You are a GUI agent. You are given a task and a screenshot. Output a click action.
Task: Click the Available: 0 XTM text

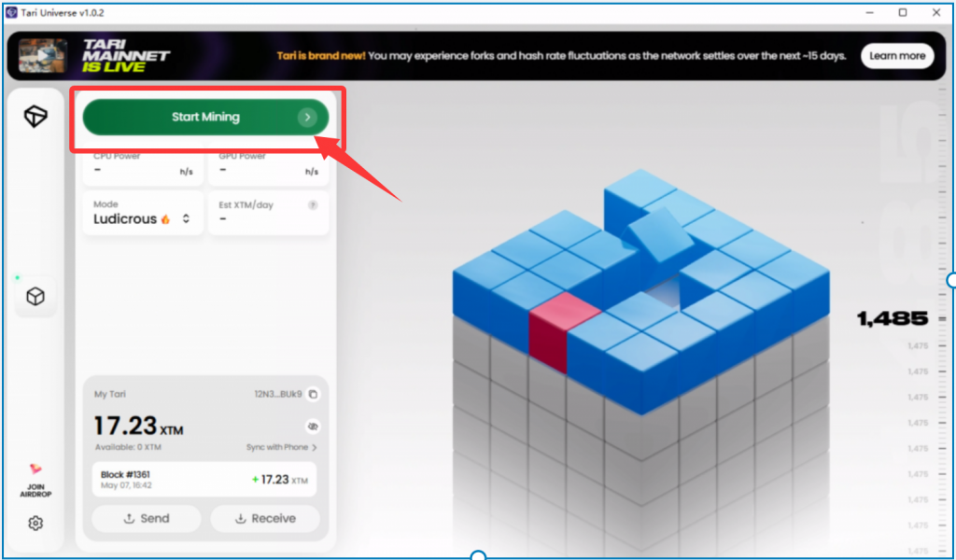128,447
